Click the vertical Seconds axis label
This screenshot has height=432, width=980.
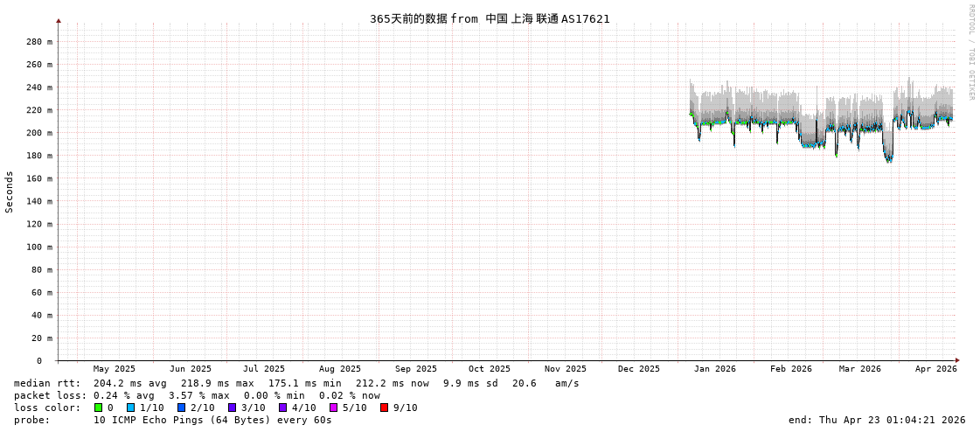point(10,192)
